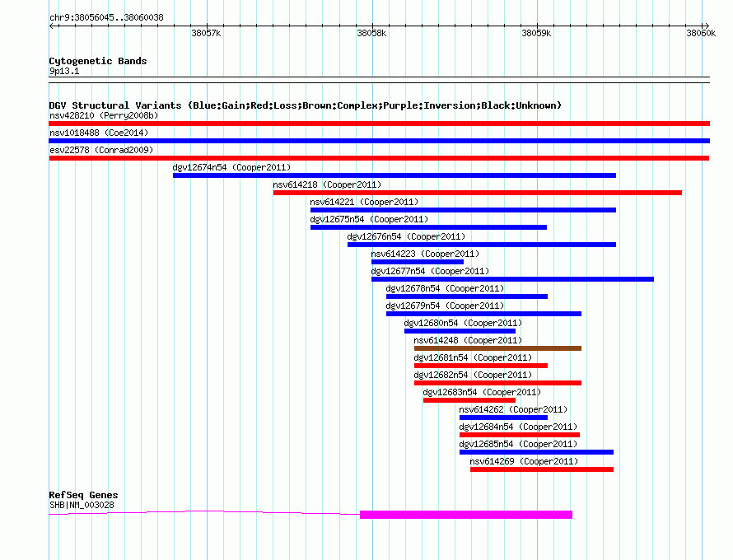Click the nsv614248 (Cooper2011) label
The width and height of the screenshot is (733, 560).
tap(468, 340)
